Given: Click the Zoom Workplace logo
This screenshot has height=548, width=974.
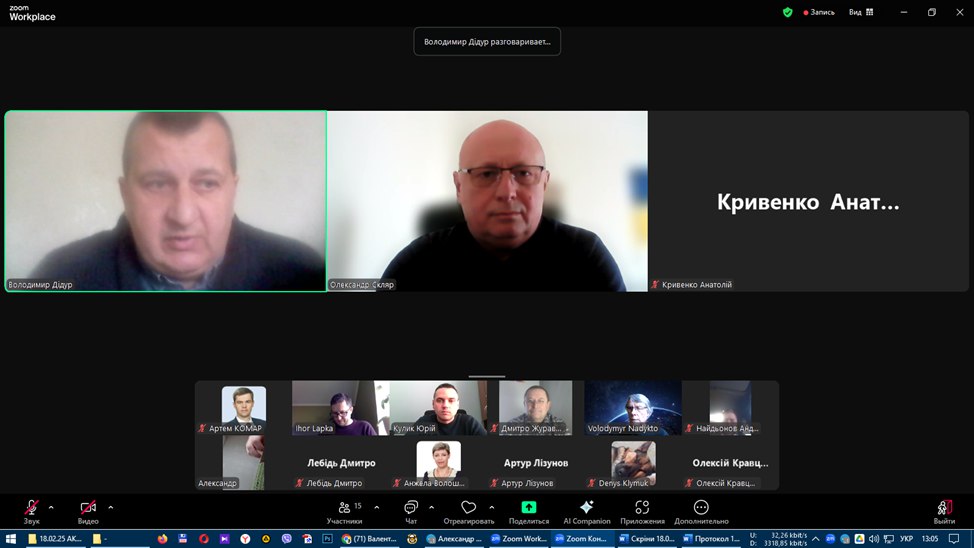Looking at the screenshot, I should point(32,13).
